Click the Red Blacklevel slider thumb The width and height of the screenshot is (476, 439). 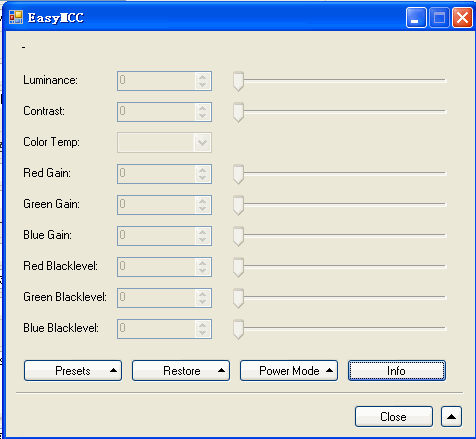238,267
